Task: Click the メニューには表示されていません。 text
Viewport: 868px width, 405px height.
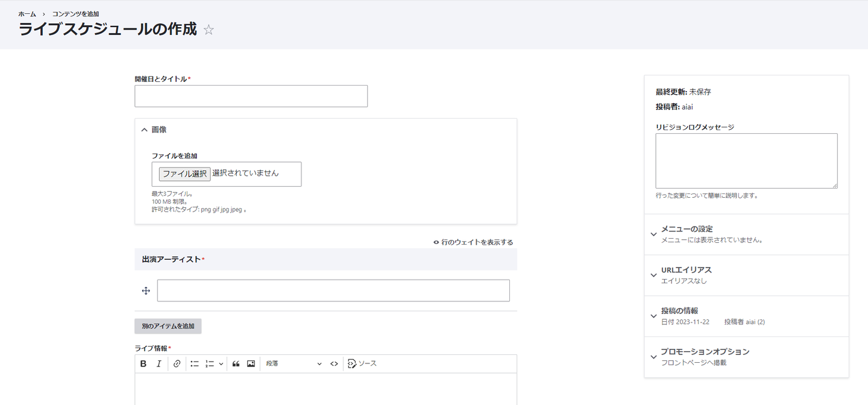Action: pyautogui.click(x=712, y=240)
